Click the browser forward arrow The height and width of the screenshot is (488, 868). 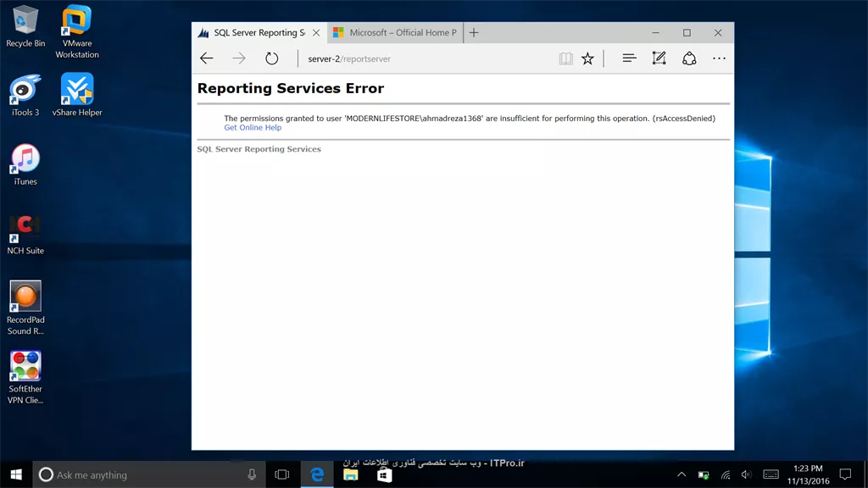point(238,58)
